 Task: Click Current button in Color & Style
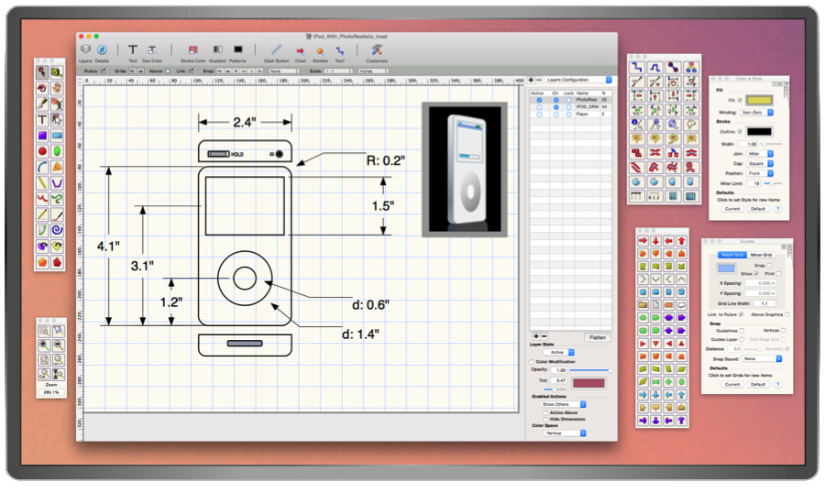pyautogui.click(x=732, y=209)
